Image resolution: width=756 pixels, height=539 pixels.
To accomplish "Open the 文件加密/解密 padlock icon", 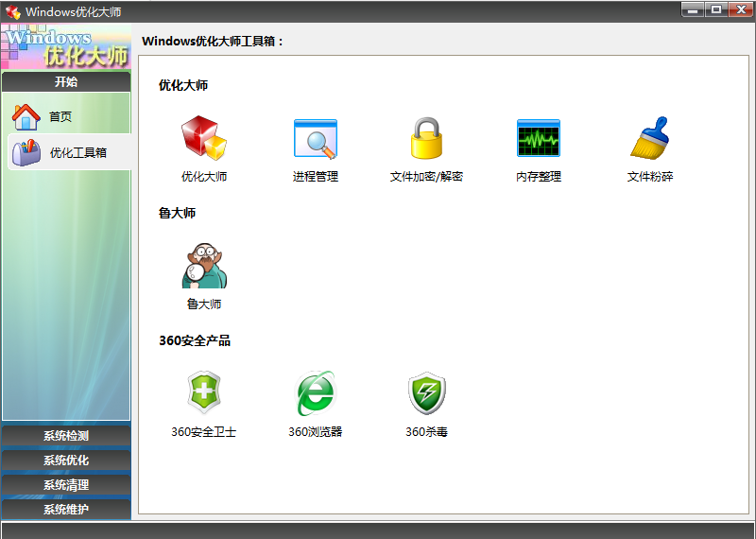I will 426,138.
